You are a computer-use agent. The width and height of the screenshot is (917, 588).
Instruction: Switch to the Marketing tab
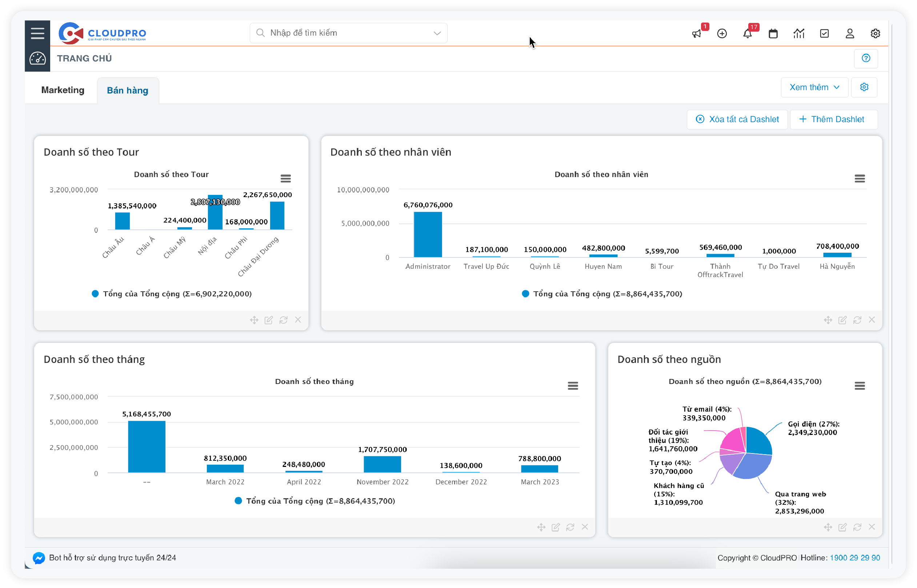click(x=63, y=90)
